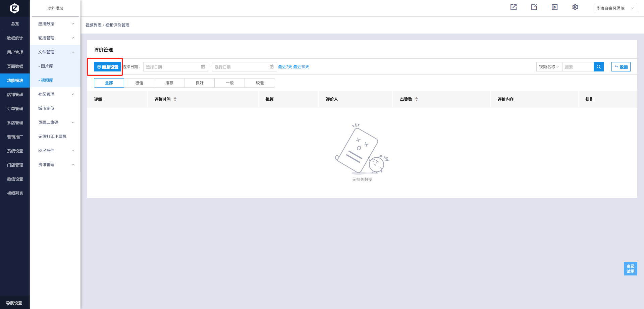Image resolution: width=644 pixels, height=309 pixels.
Task: Click the edit note icon in top bar
Action: coord(534,7)
